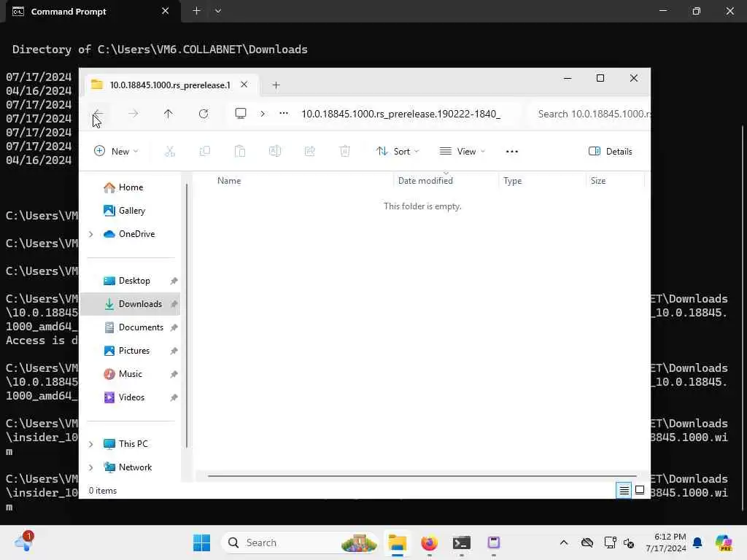
Task: Open the pinned Desktop folder
Action: 127,281
